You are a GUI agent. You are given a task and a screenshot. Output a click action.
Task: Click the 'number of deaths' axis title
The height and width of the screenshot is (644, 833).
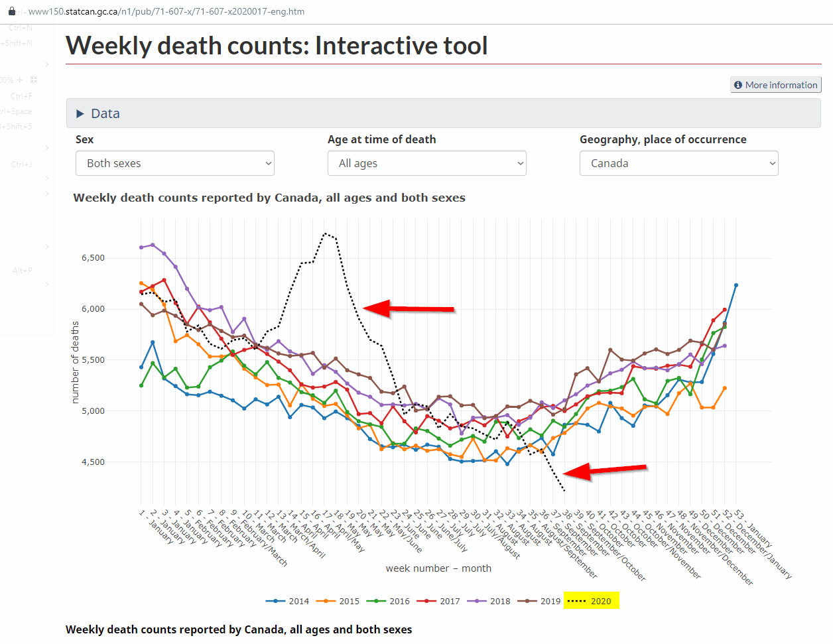pyautogui.click(x=75, y=362)
